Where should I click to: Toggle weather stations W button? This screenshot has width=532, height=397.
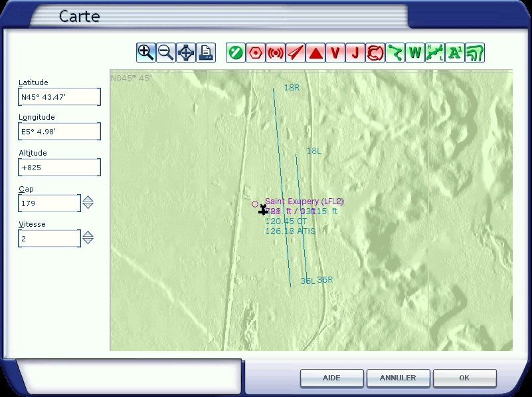click(415, 53)
